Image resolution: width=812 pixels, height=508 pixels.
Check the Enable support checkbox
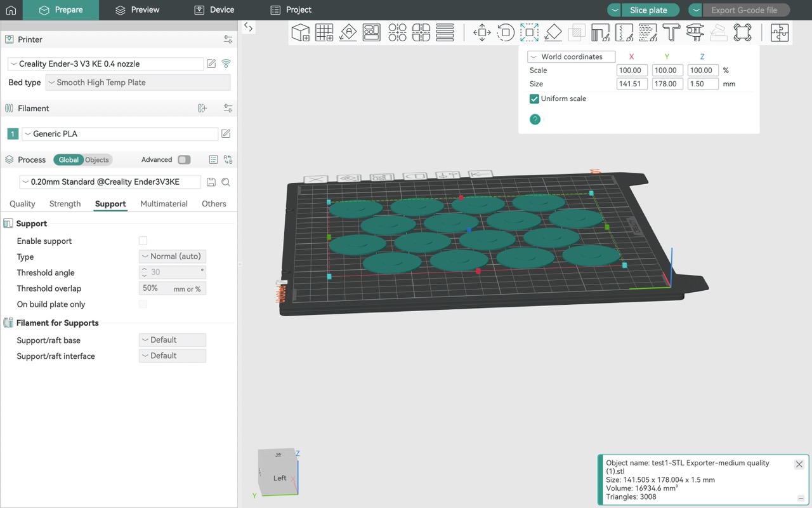pyautogui.click(x=143, y=241)
